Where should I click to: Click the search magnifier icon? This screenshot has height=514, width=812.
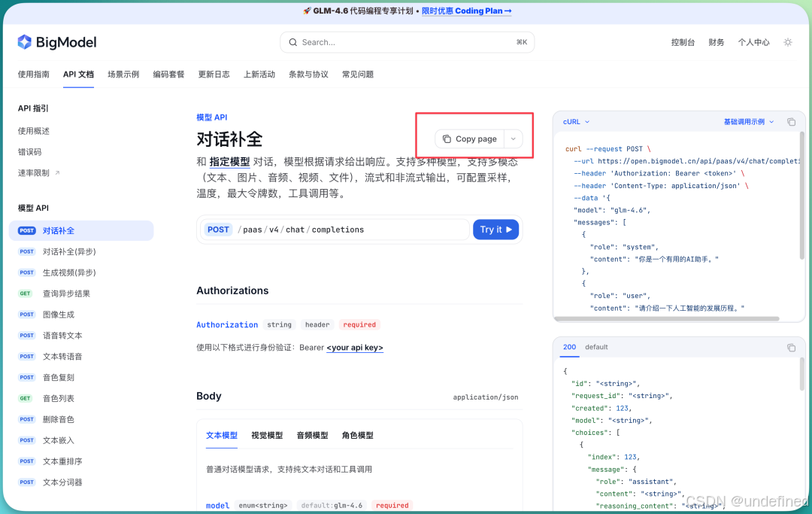pyautogui.click(x=293, y=42)
